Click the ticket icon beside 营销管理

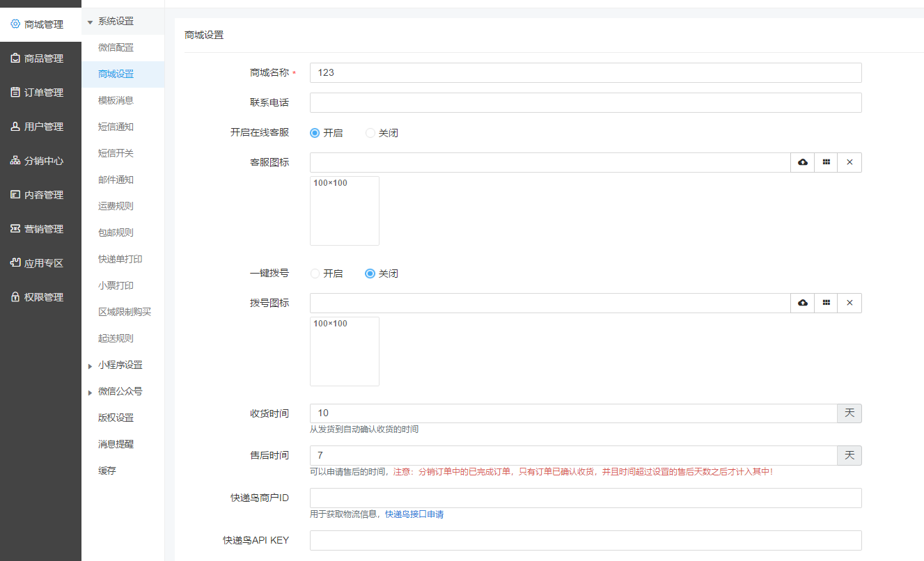click(15, 229)
